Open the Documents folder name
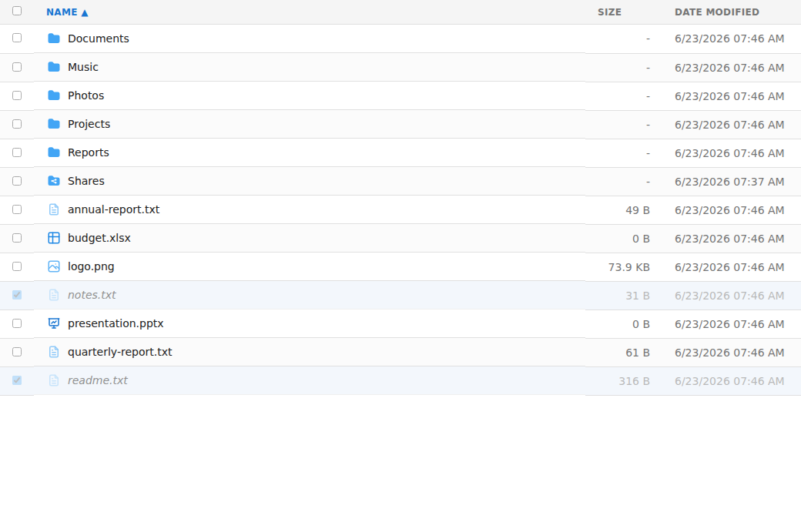 pos(98,38)
